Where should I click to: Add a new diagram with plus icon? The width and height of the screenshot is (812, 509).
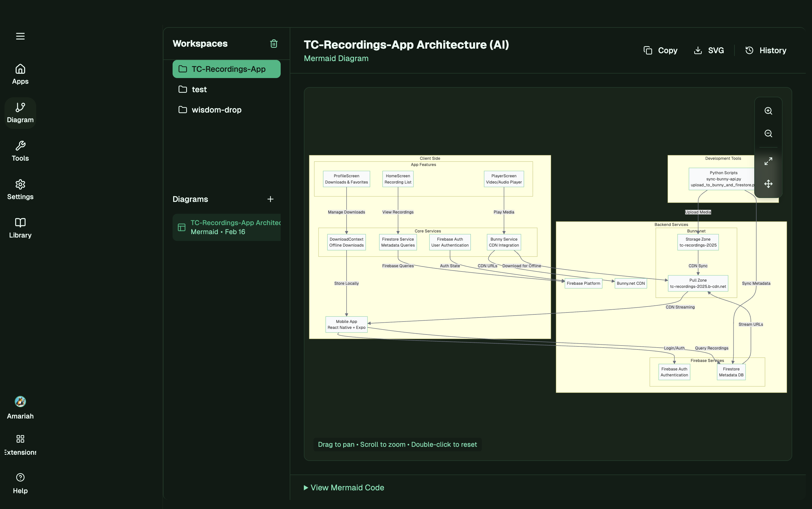tap(270, 199)
